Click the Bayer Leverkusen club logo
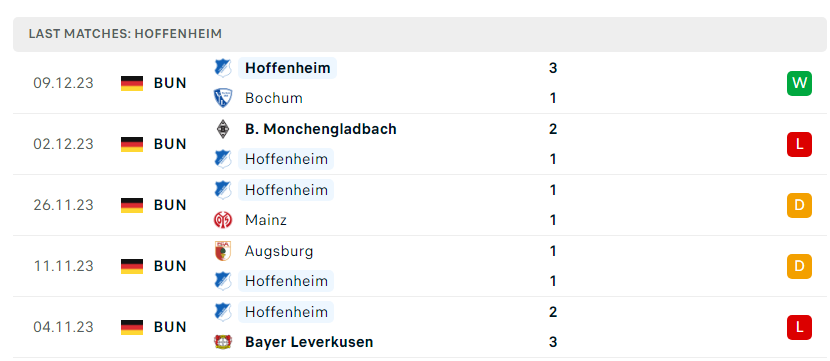830x361 pixels. point(223,342)
